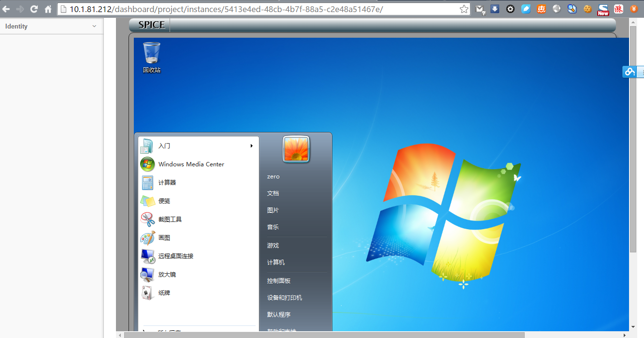This screenshot has width=644, height=338.
Task: Click the S New extension icon
Action: [603, 10]
